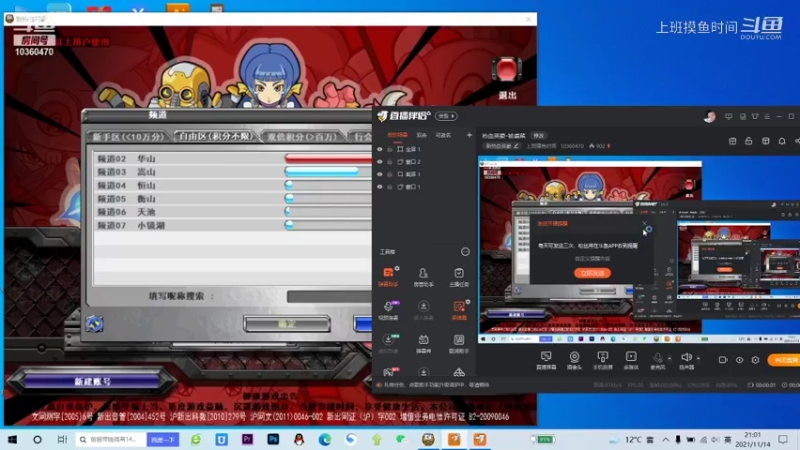
Task: Switch to the second scene tab
Action: (421, 135)
